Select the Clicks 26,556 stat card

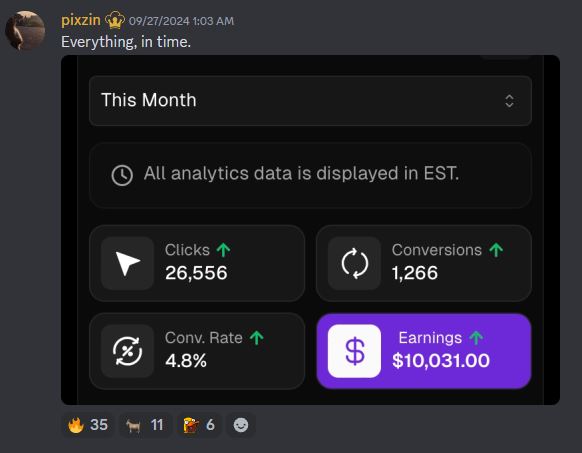[197, 263]
